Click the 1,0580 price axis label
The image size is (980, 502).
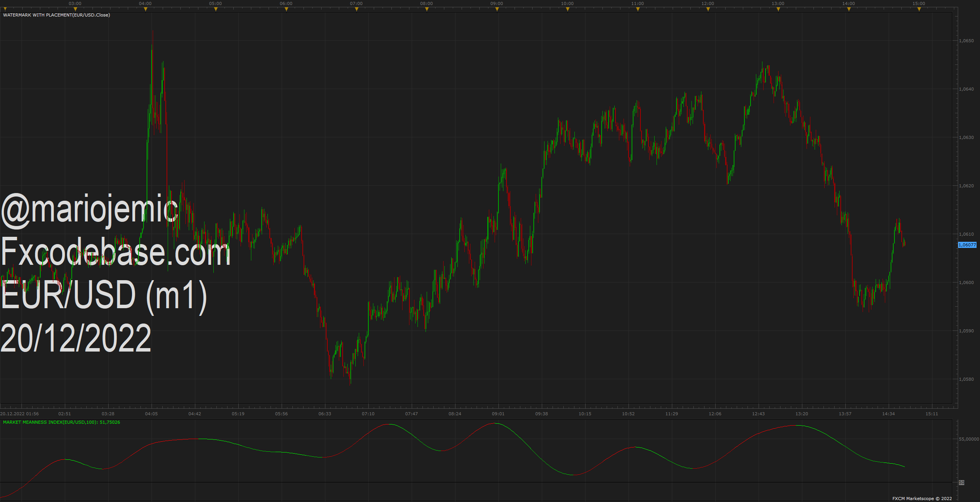[x=966, y=379]
